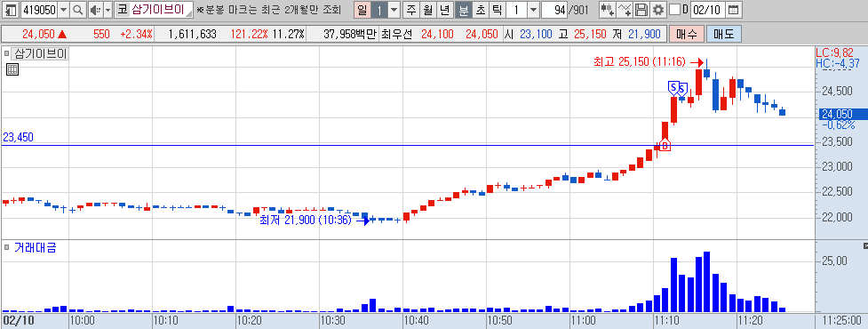Click the small collapse icon on 거래대금 pane
The image size is (868, 329).
[x=865, y=245]
